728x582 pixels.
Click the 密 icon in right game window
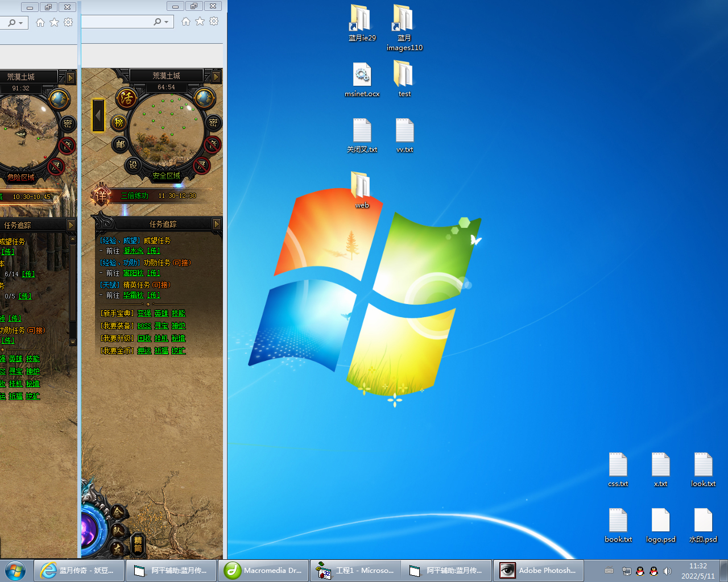213,123
